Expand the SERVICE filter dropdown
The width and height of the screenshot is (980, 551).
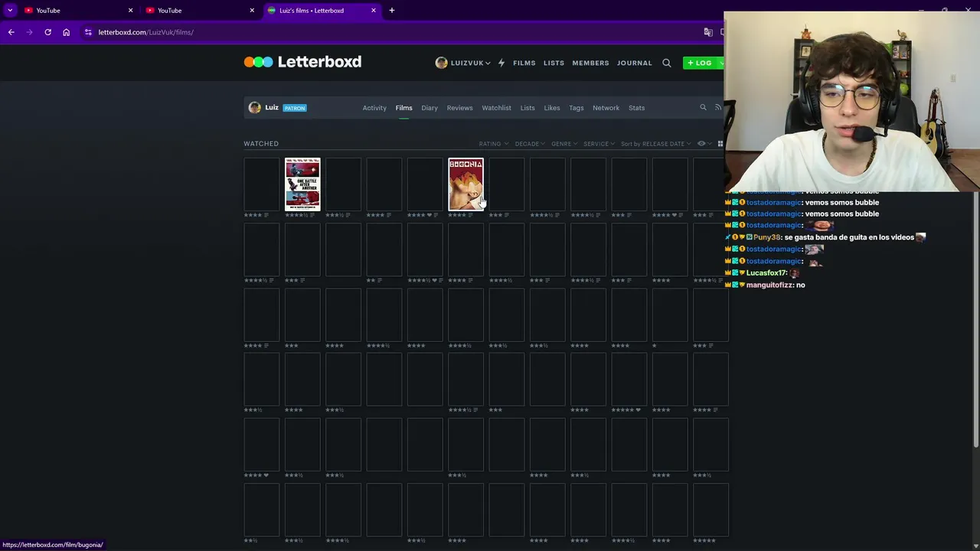pos(599,144)
